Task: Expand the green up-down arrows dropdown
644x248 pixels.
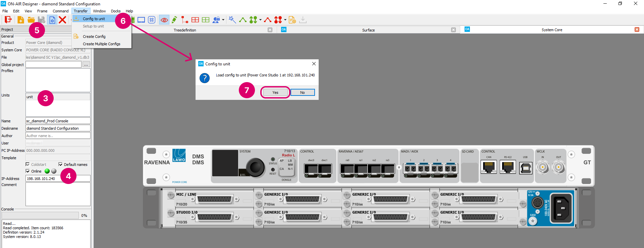Action: point(260,20)
